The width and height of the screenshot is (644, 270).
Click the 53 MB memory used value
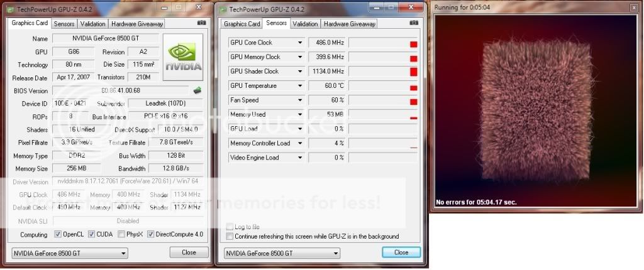click(x=327, y=114)
